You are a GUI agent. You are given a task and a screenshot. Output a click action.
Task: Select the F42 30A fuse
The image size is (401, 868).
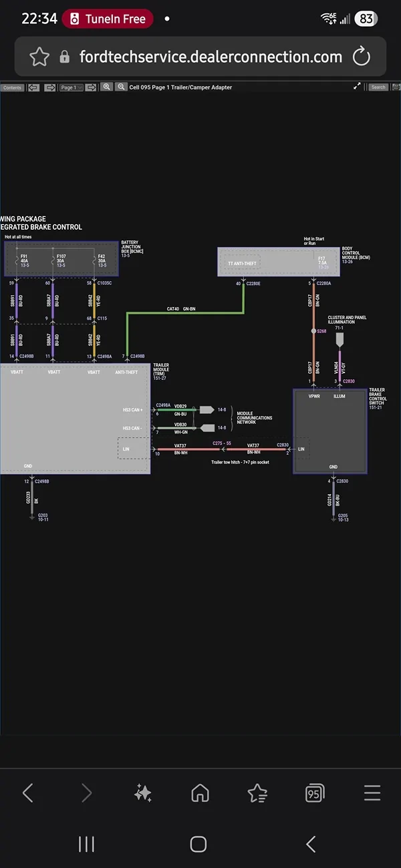[x=102, y=260]
